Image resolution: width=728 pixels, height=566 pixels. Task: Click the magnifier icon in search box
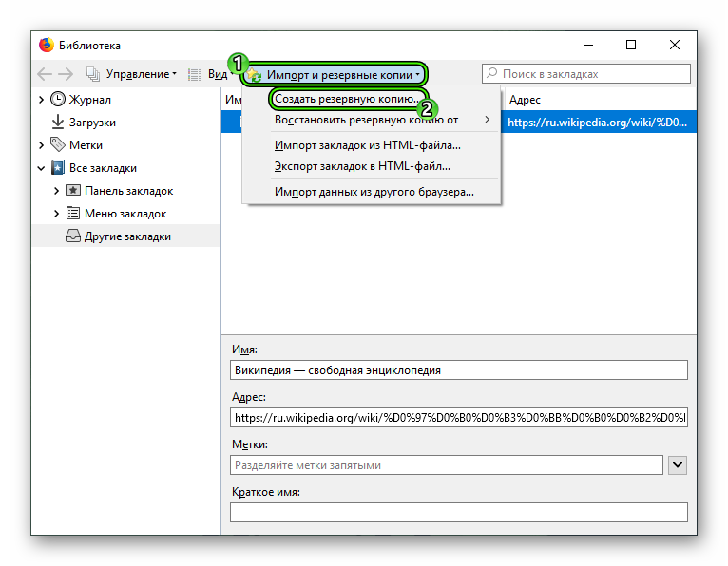point(492,73)
